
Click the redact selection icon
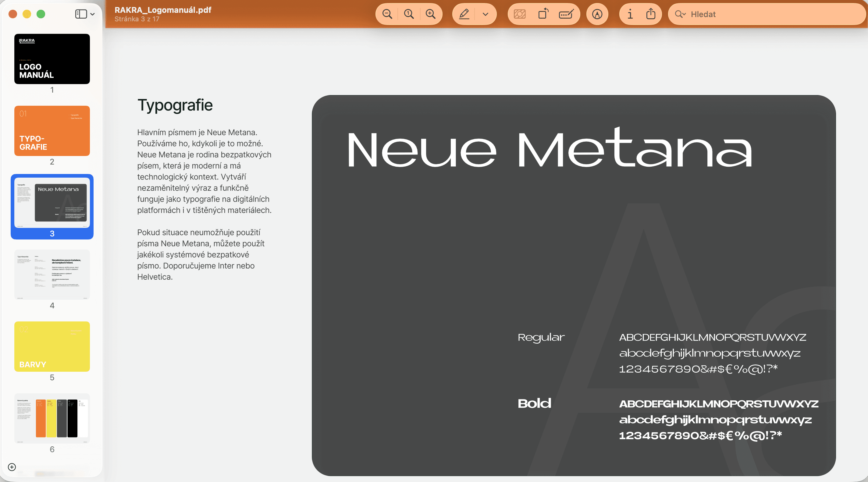pyautogui.click(x=520, y=14)
